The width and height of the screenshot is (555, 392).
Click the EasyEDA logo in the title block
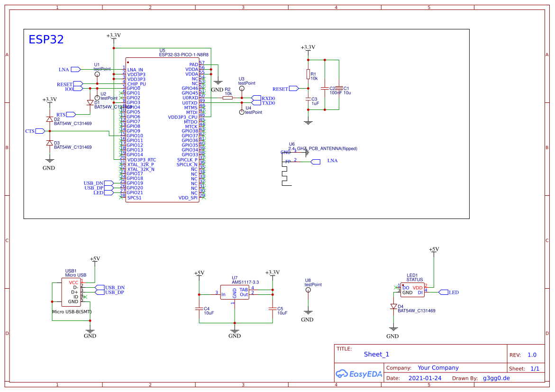358,374
